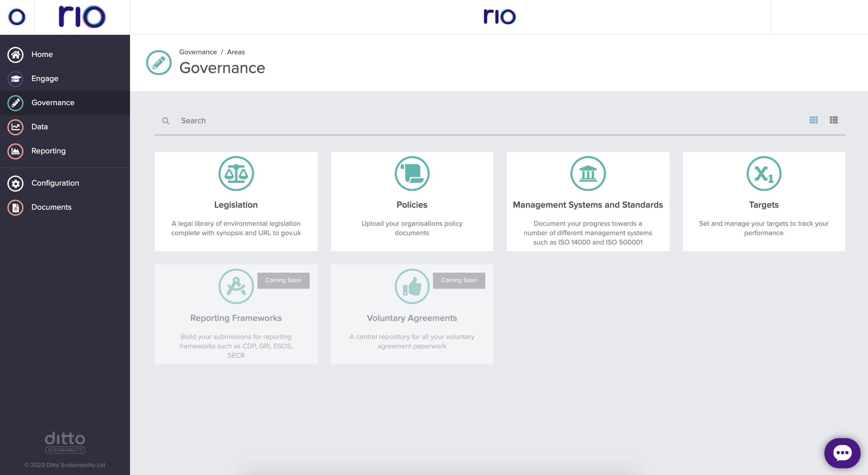Click the Reporting area chart icon
Viewport: 868px width, 475px height.
(x=15, y=151)
